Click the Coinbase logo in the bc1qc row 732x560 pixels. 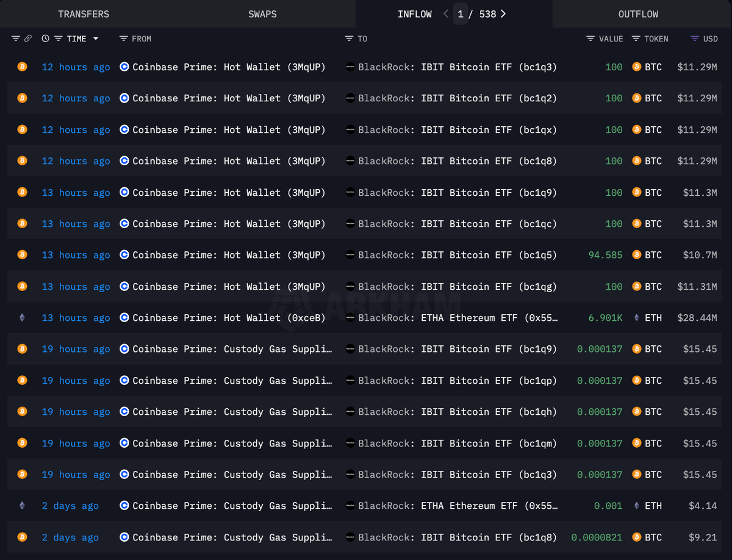pyautogui.click(x=124, y=224)
